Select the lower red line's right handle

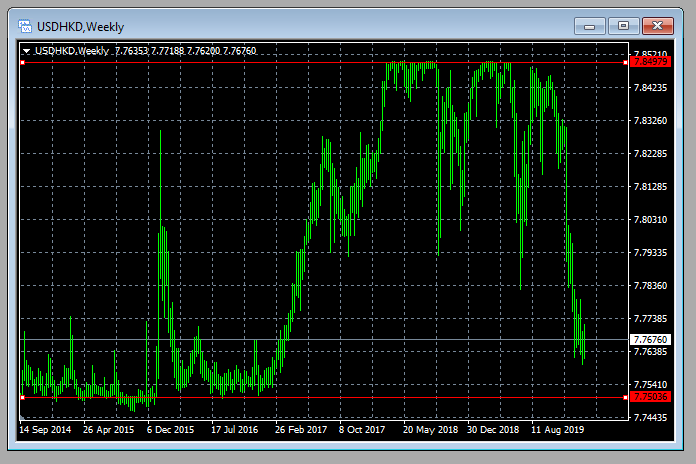click(x=625, y=397)
